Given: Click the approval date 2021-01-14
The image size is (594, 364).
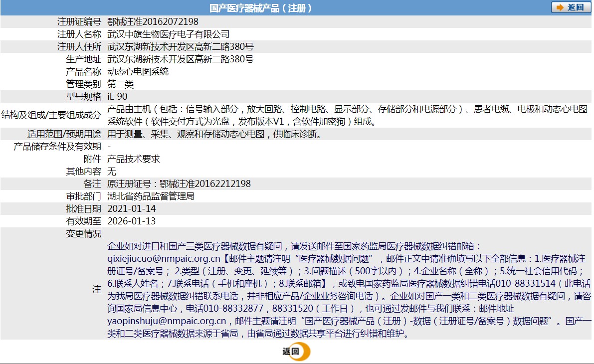Looking at the screenshot, I should [132, 208].
